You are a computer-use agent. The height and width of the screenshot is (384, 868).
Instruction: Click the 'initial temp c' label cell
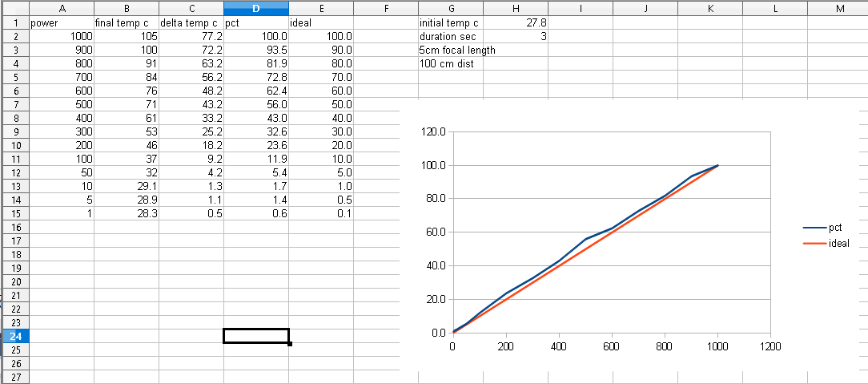451,23
